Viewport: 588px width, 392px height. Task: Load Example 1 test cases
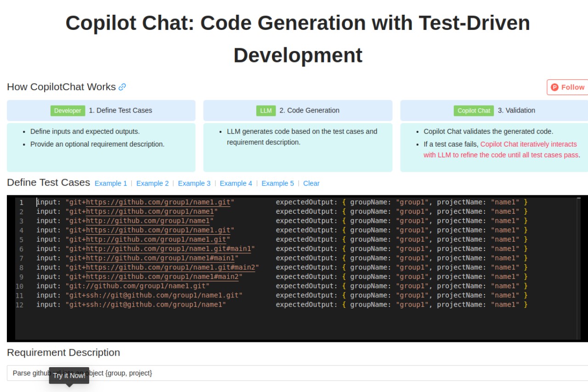(x=111, y=183)
